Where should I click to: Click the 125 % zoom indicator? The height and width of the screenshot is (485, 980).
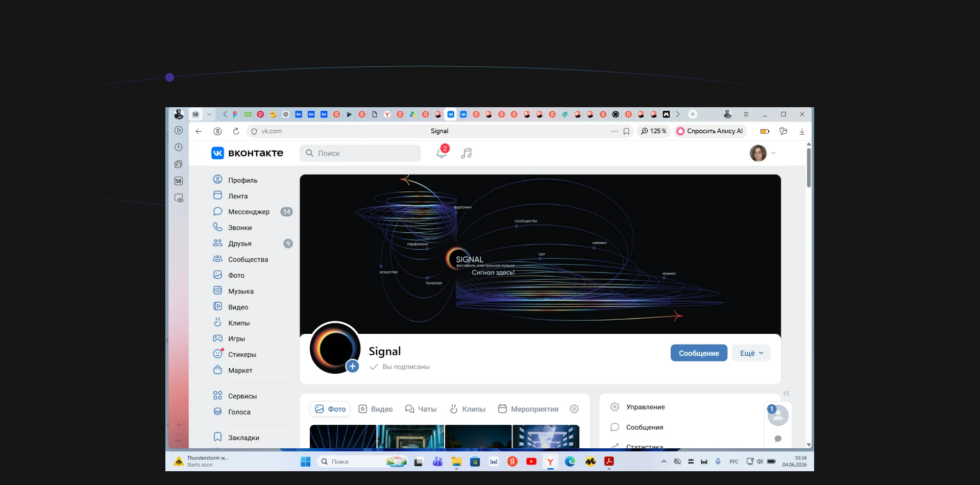pos(654,131)
